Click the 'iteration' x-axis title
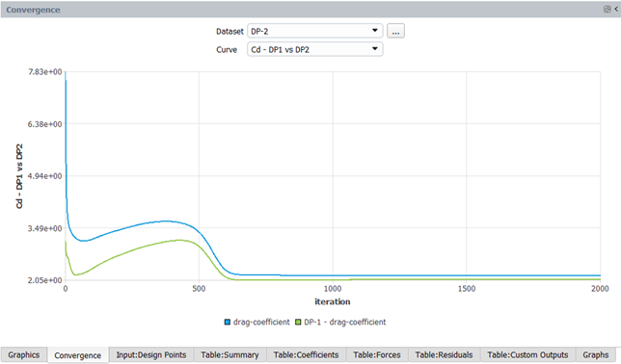 [333, 301]
